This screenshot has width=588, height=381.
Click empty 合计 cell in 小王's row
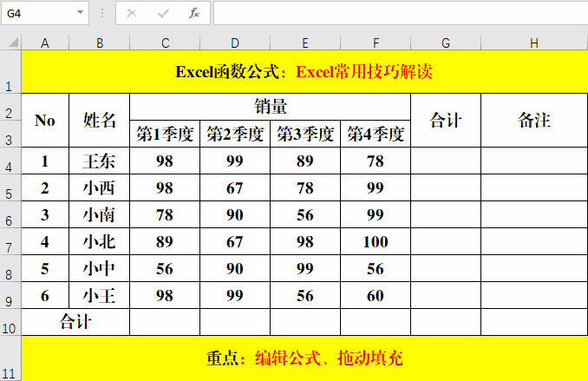pos(446,295)
